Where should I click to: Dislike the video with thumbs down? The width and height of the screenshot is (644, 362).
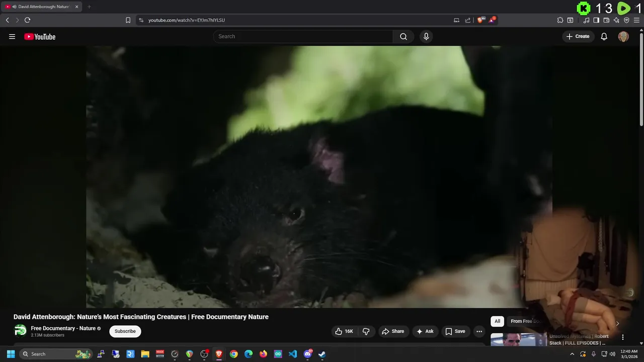tap(366, 331)
